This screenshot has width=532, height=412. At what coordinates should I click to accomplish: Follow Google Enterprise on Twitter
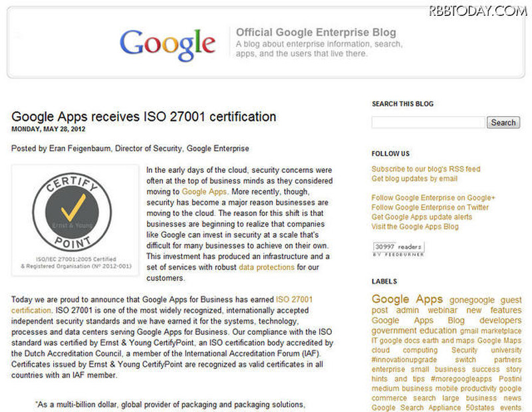coord(430,207)
